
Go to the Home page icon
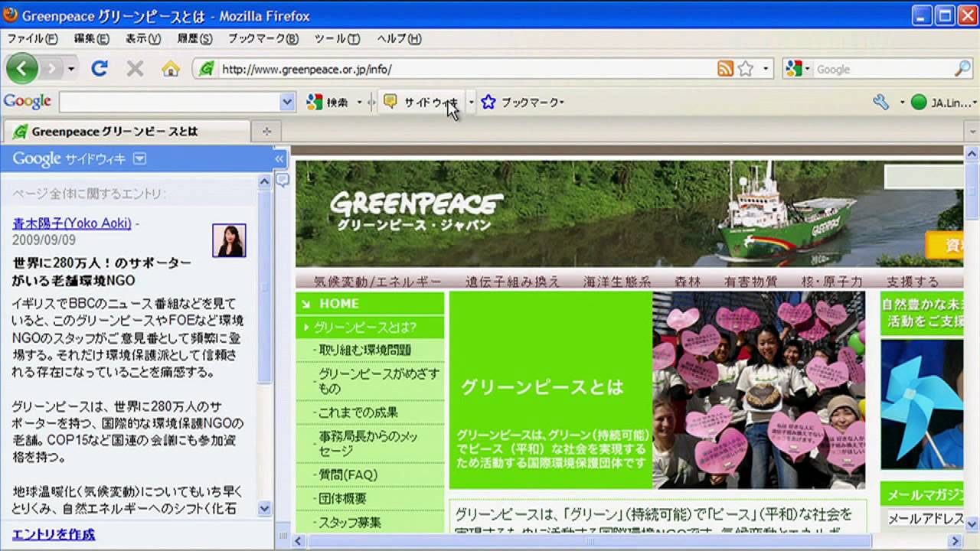tap(171, 69)
